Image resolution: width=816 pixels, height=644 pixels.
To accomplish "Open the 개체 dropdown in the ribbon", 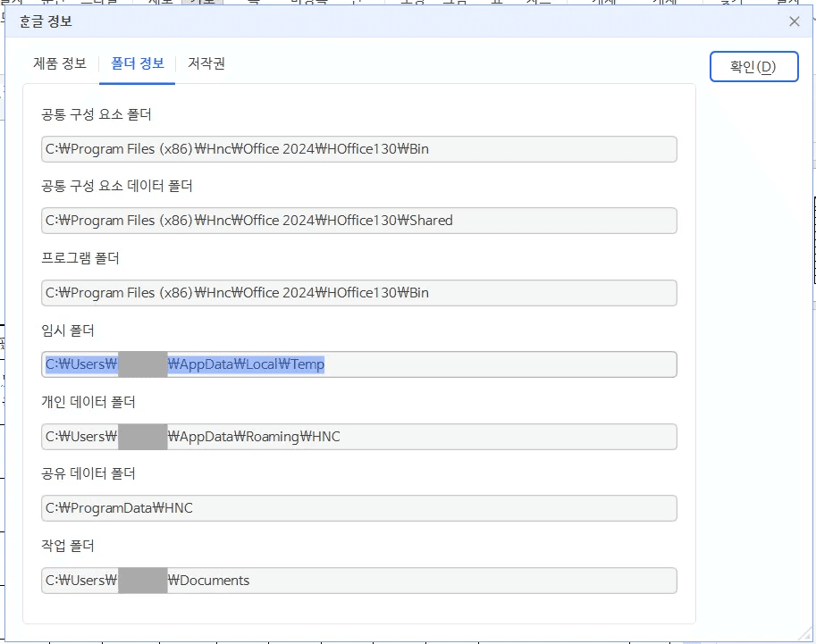I will [x=604, y=3].
